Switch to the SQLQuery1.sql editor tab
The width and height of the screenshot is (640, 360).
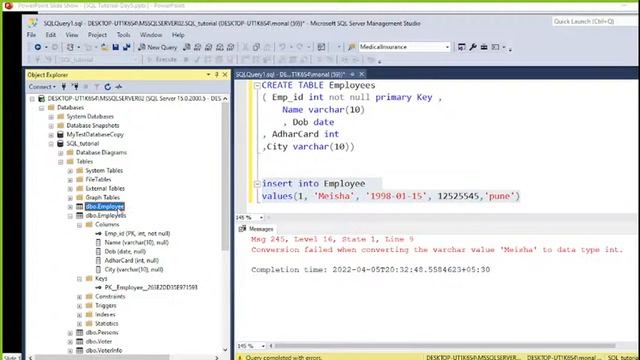[x=290, y=74]
